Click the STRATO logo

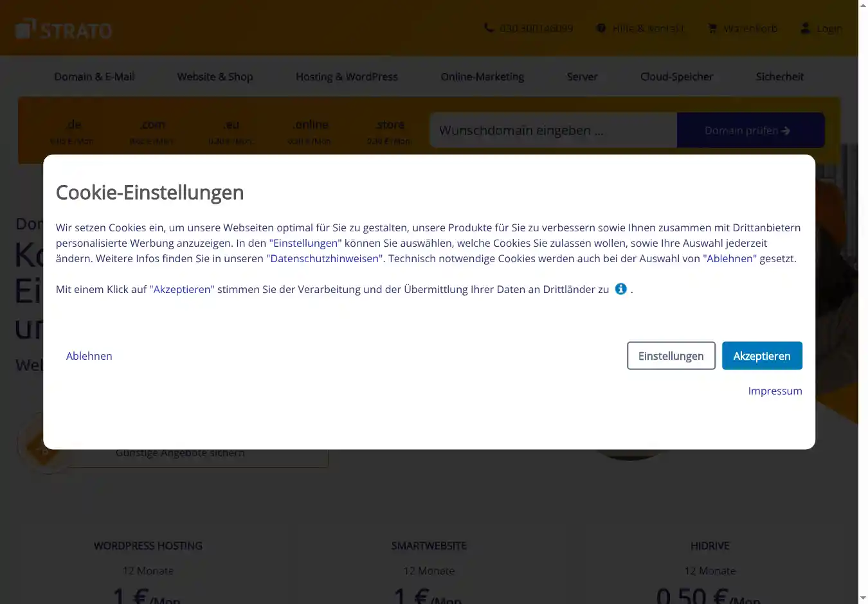point(64,29)
